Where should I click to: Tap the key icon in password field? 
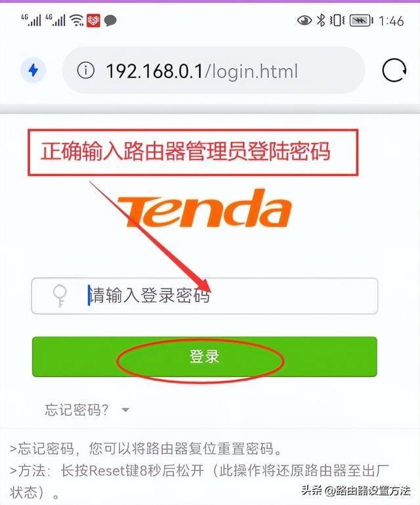(x=60, y=296)
